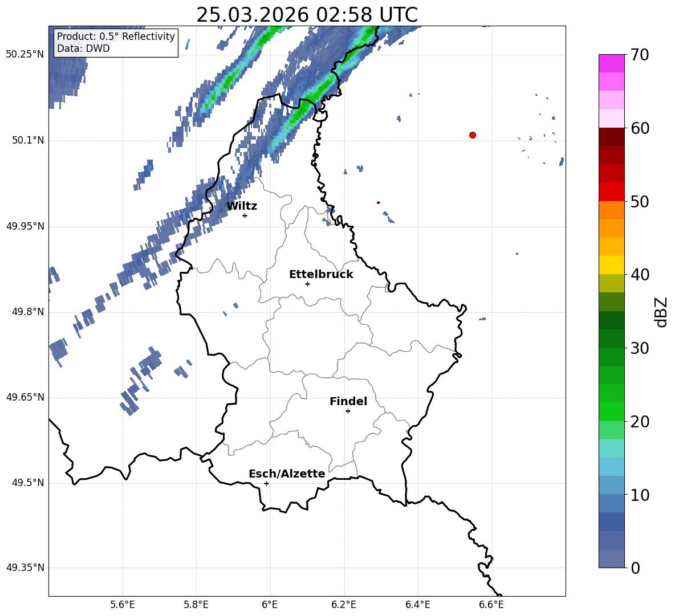Pick the slate blue swatch at 0 dBZ

point(611,558)
